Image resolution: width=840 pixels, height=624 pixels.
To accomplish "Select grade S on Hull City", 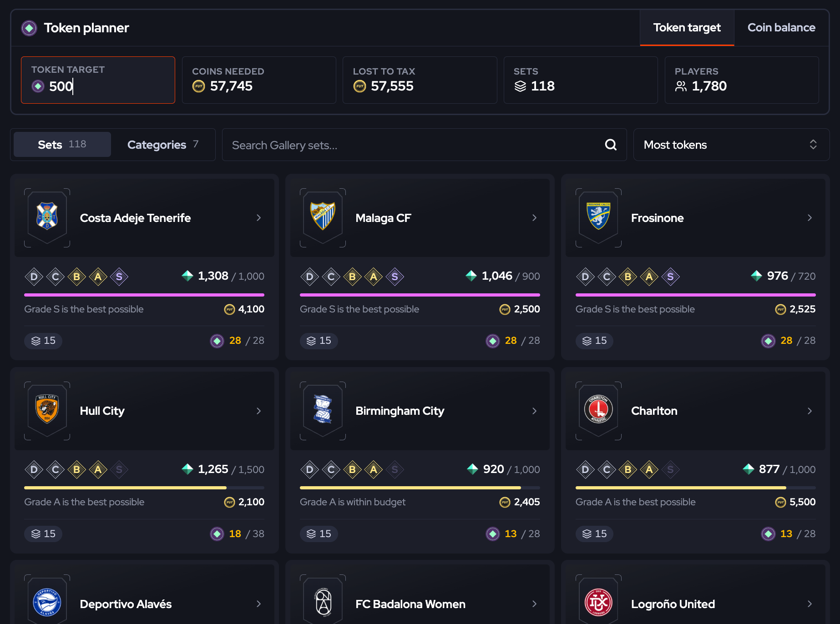I will [119, 469].
